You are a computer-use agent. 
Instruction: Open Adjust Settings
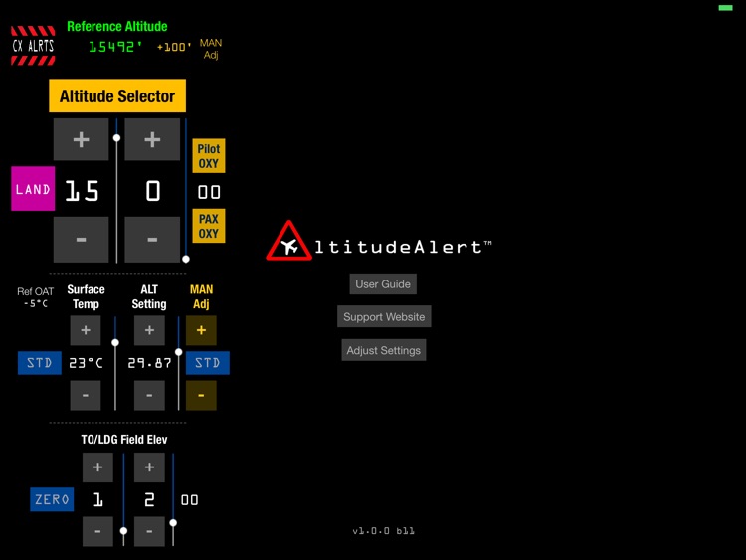click(x=384, y=350)
